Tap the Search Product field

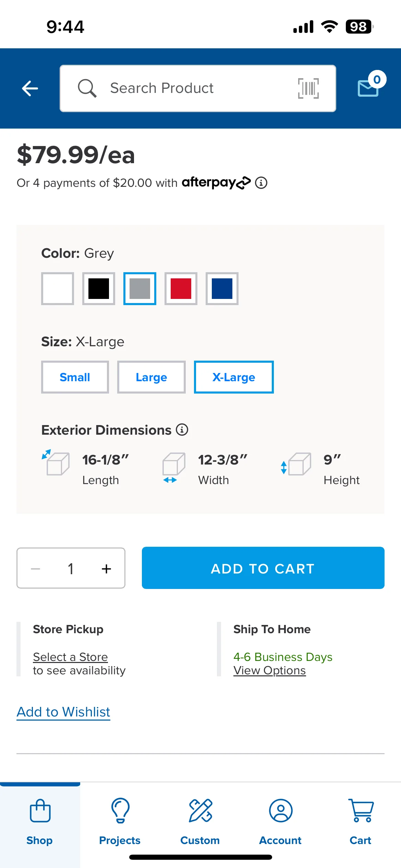point(198,88)
